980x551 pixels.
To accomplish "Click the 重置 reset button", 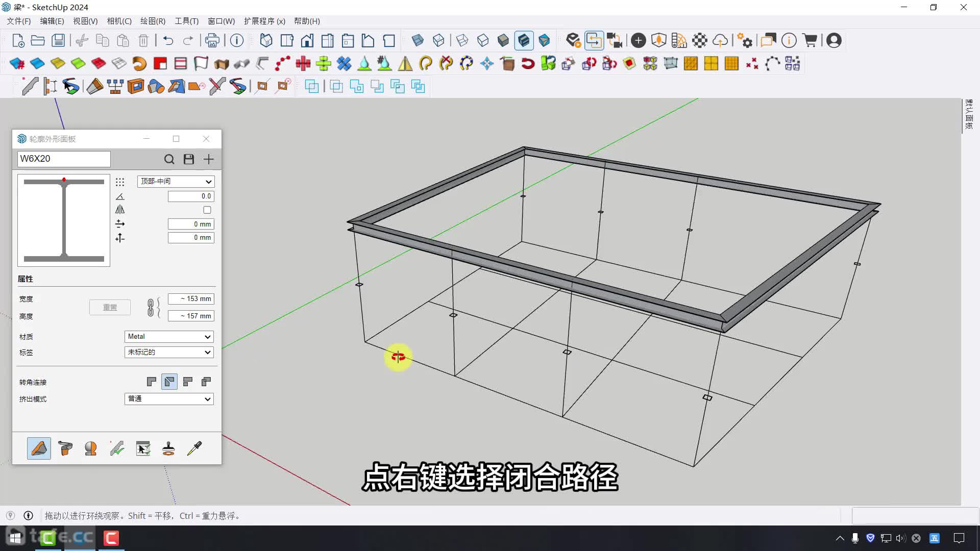I will point(110,307).
